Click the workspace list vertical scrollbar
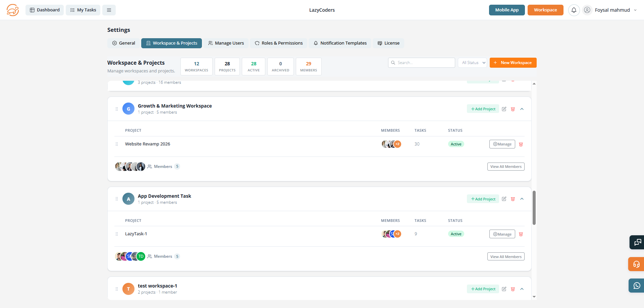644x308 pixels. (534, 208)
